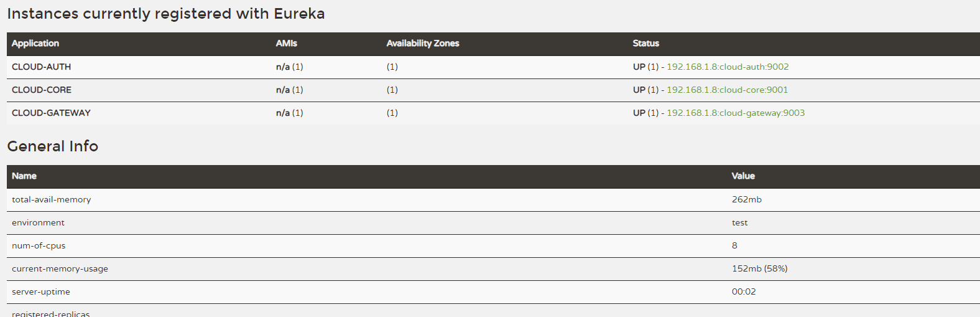Select the server-uptime value 00:02
Screen dimensions: 980x317
(x=744, y=291)
